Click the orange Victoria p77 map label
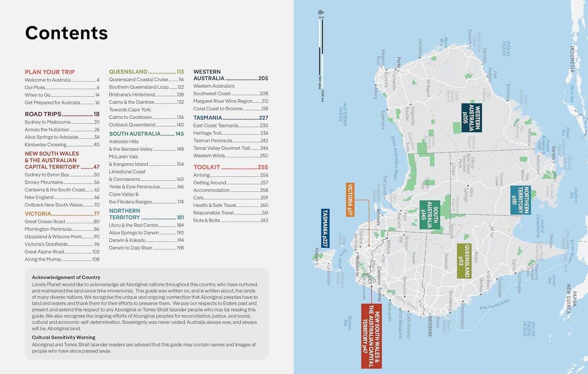Screen dimensions: 588x374 [350, 200]
